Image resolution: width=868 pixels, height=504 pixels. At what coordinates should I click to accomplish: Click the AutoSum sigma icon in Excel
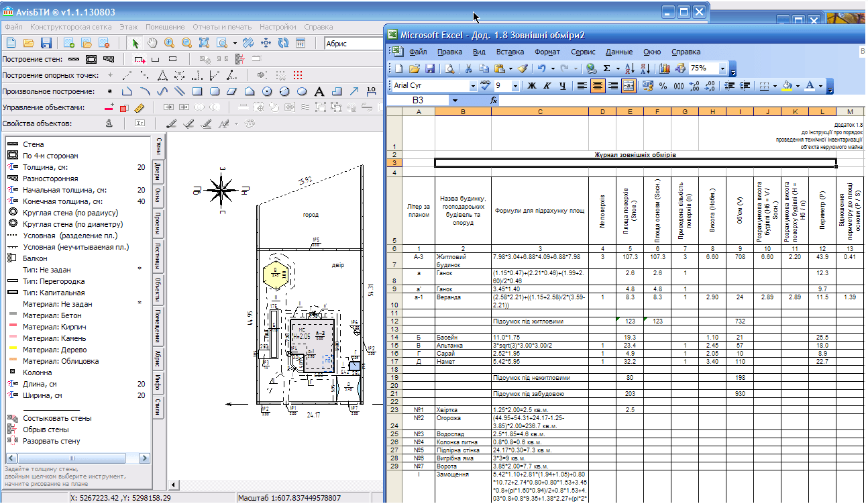[x=607, y=68]
